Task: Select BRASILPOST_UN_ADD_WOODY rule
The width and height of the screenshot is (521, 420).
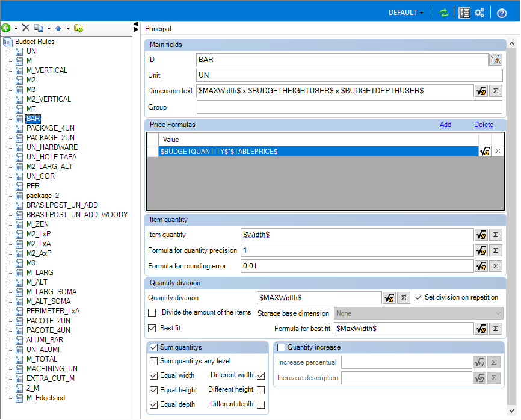Action: click(x=77, y=215)
